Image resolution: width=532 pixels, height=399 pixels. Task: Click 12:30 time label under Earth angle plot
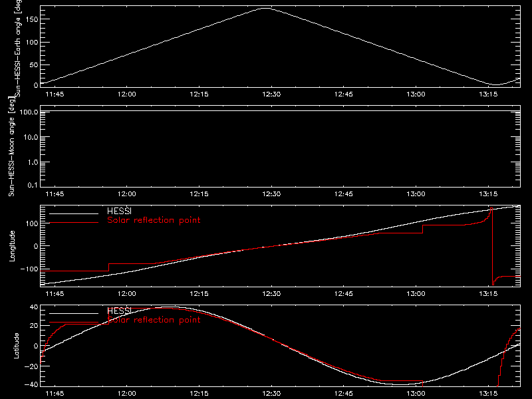(x=271, y=94)
